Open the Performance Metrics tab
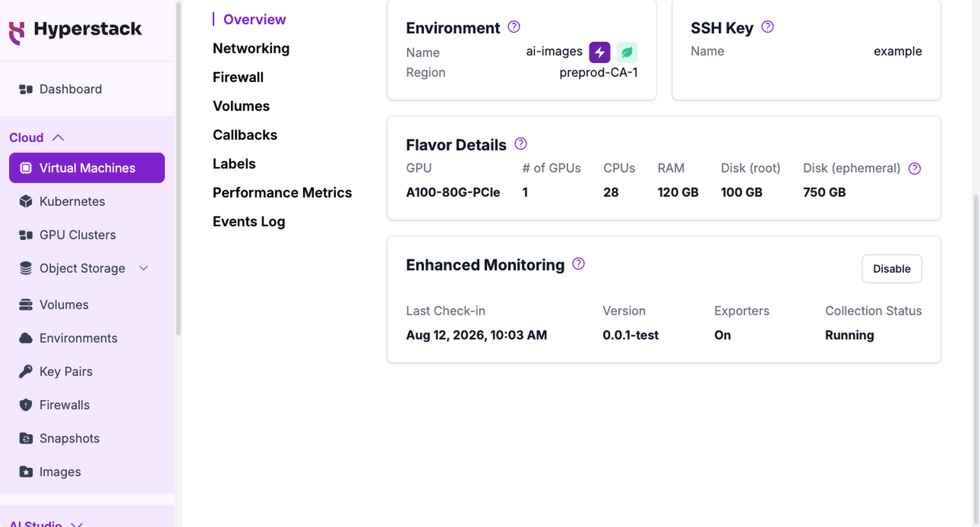 click(x=282, y=193)
